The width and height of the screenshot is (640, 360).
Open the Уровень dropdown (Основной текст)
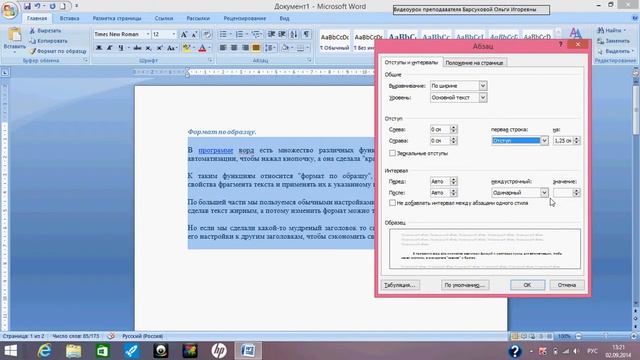tap(483, 98)
